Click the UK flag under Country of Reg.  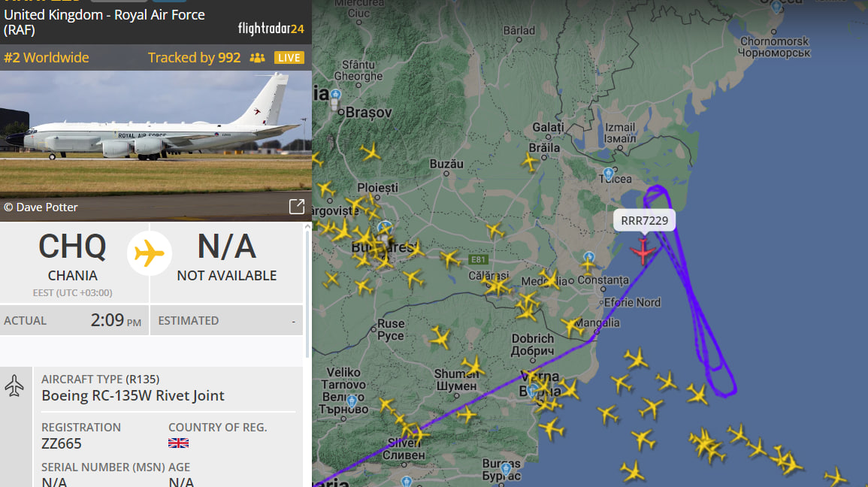pyautogui.click(x=178, y=443)
